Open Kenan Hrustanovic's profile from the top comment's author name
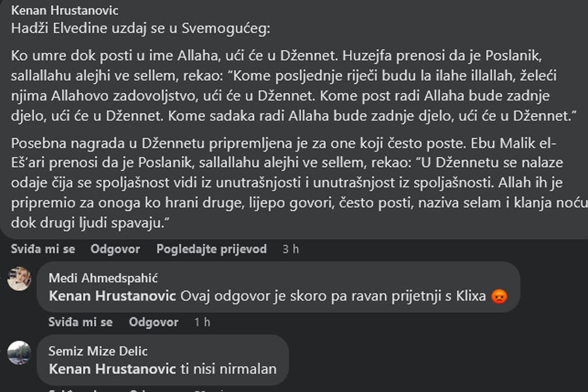 pyautogui.click(x=56, y=12)
